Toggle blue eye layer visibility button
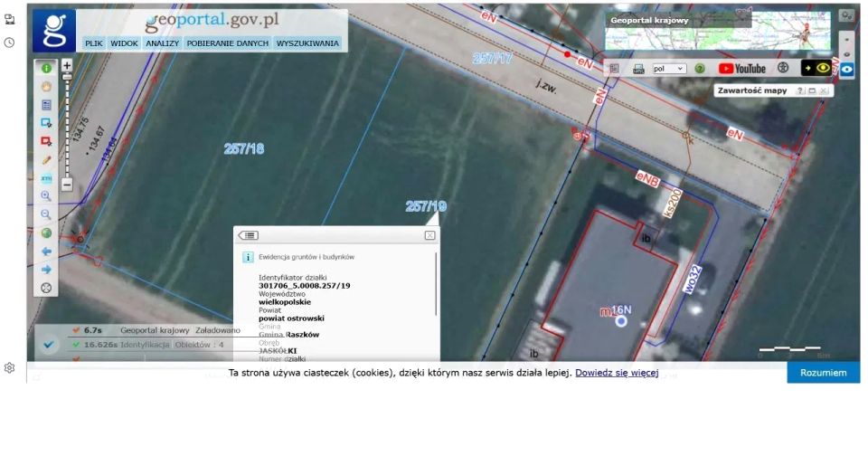Screen dimensions: 868x456 (847, 68)
